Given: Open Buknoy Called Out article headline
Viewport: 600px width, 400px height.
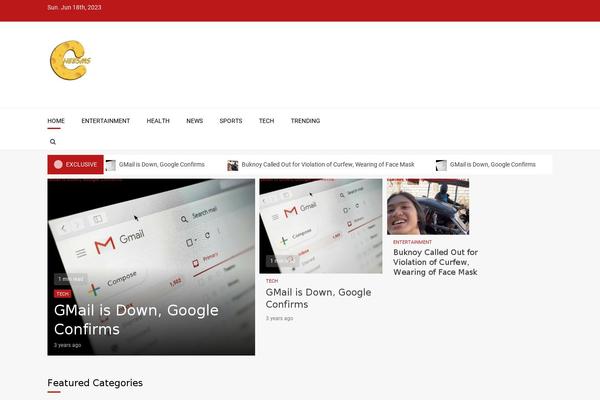Looking at the screenshot, I should click(435, 262).
